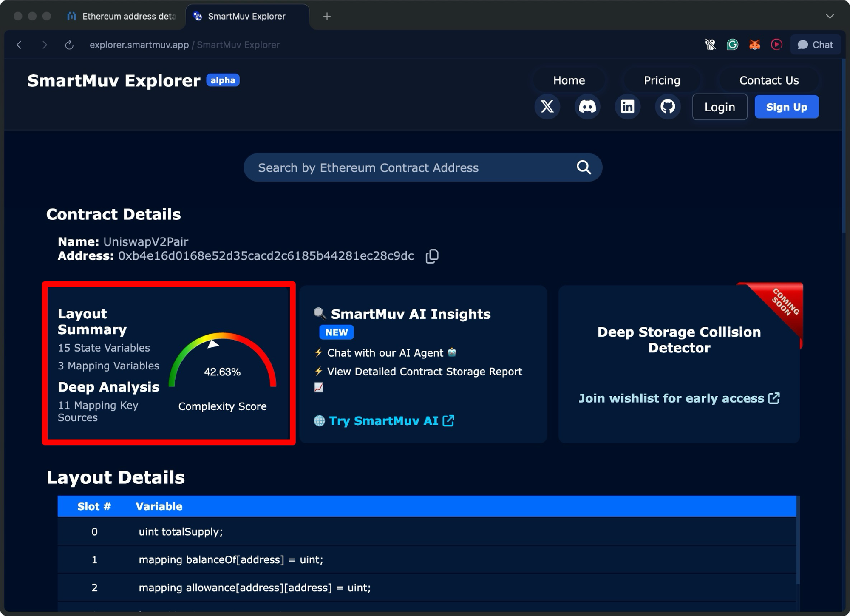Navigate to Home

click(569, 80)
